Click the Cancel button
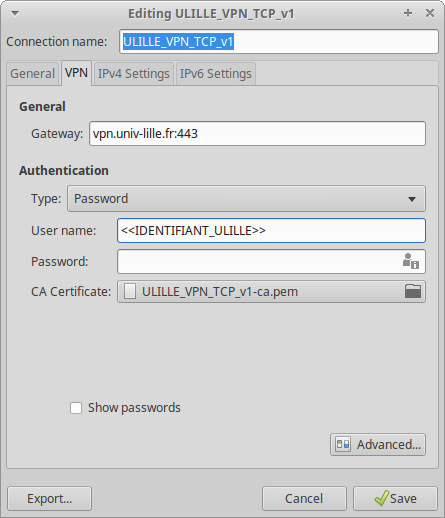This screenshot has height=518, width=445. (x=304, y=498)
